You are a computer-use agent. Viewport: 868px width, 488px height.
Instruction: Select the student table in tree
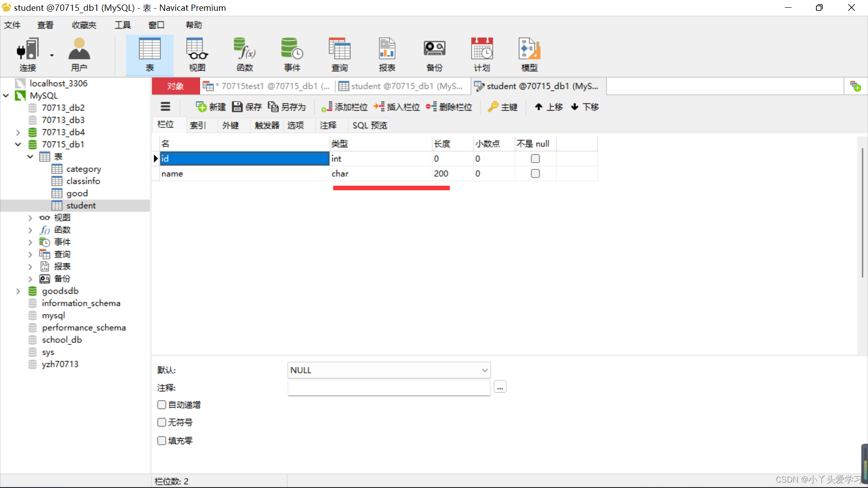click(x=81, y=206)
